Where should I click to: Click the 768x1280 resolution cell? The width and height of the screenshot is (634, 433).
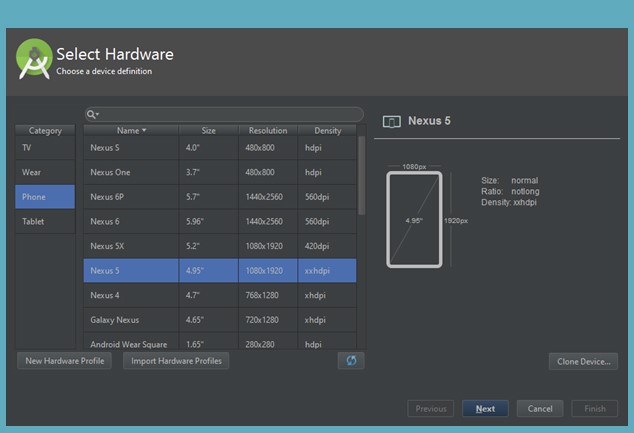268,295
